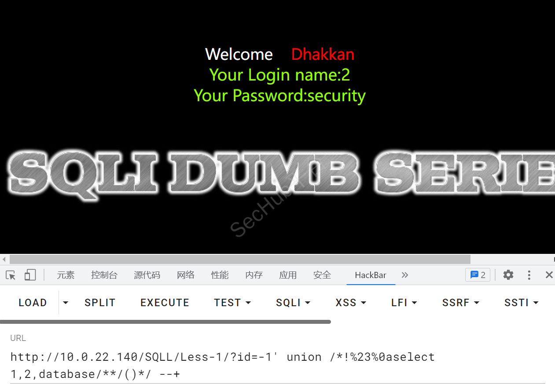Focus the HackBar URL input field

(277, 366)
